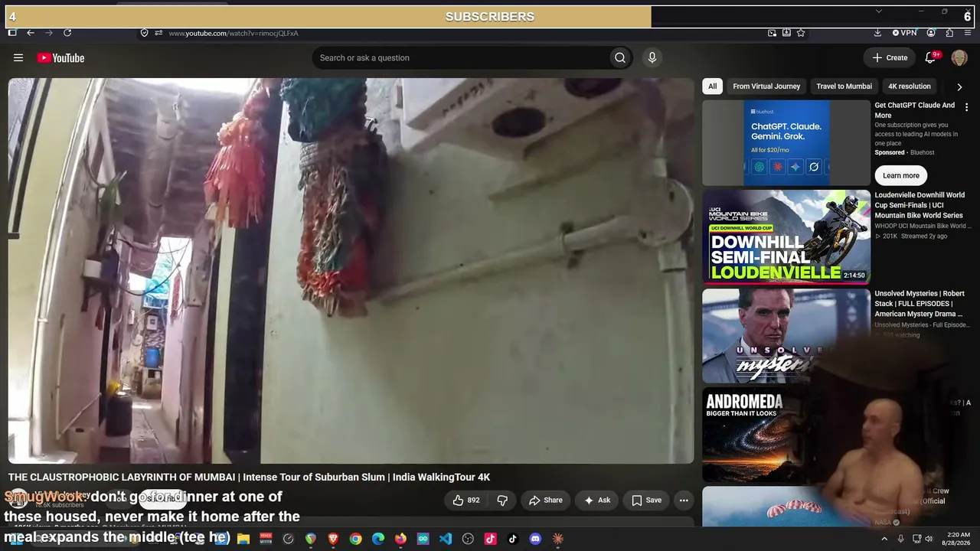Open Brave browser from the taskbar
The image size is (980, 551).
(333, 539)
